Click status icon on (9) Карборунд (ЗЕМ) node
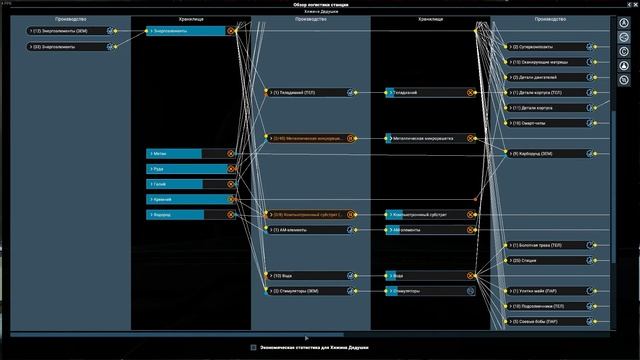 589,153
